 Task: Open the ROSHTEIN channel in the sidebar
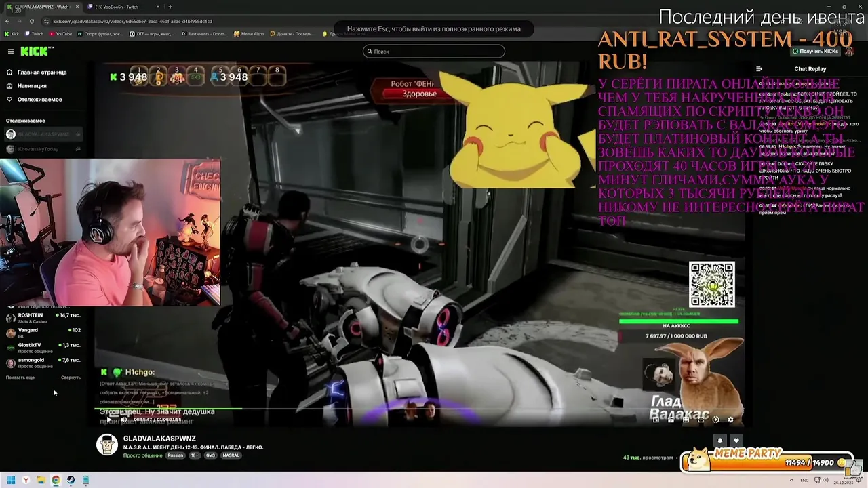[x=43, y=318]
